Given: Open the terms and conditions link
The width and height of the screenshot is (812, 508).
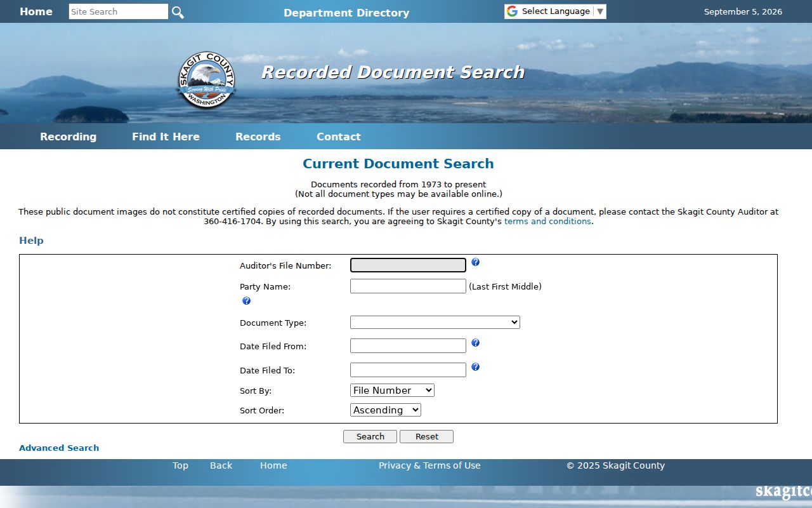Looking at the screenshot, I should pyautogui.click(x=547, y=222).
